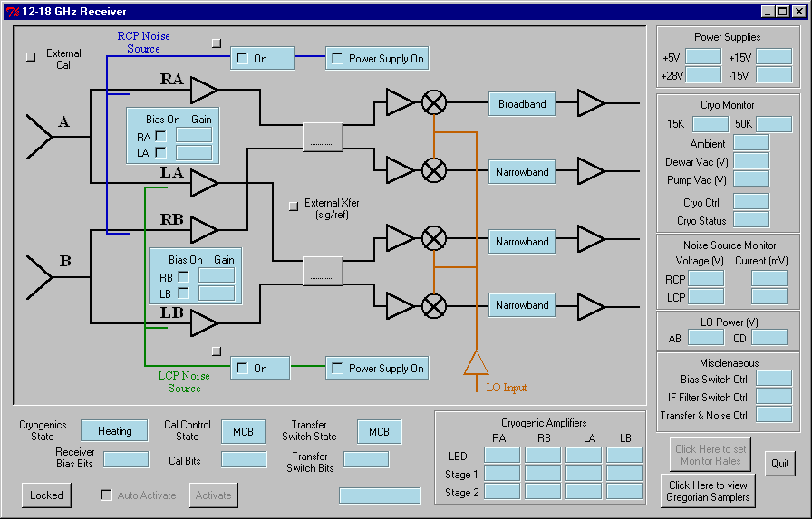This screenshot has width=812, height=519.
Task: Open the Cal Control State MCB selector
Action: coord(243,432)
